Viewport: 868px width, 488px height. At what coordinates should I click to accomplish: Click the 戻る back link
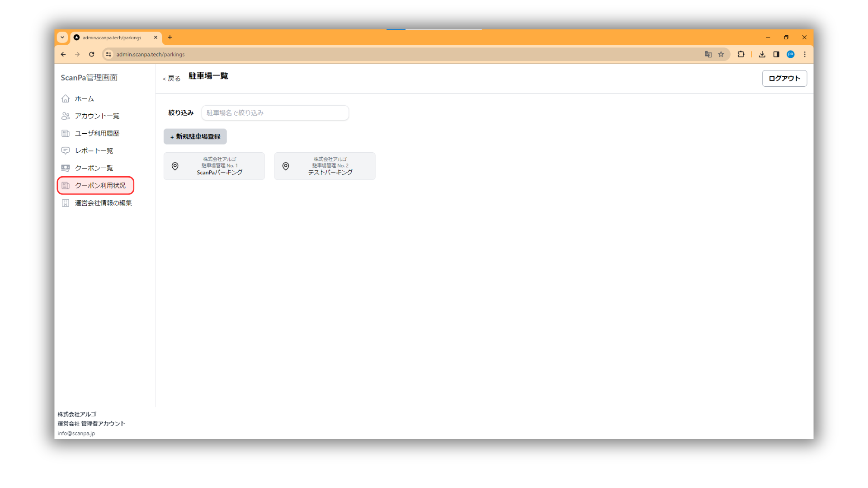coord(172,79)
